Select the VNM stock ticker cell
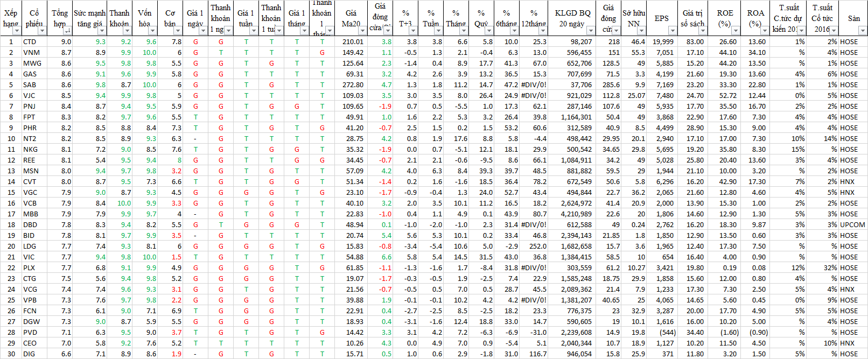Screen dimensions: 868x359 pos(34,52)
